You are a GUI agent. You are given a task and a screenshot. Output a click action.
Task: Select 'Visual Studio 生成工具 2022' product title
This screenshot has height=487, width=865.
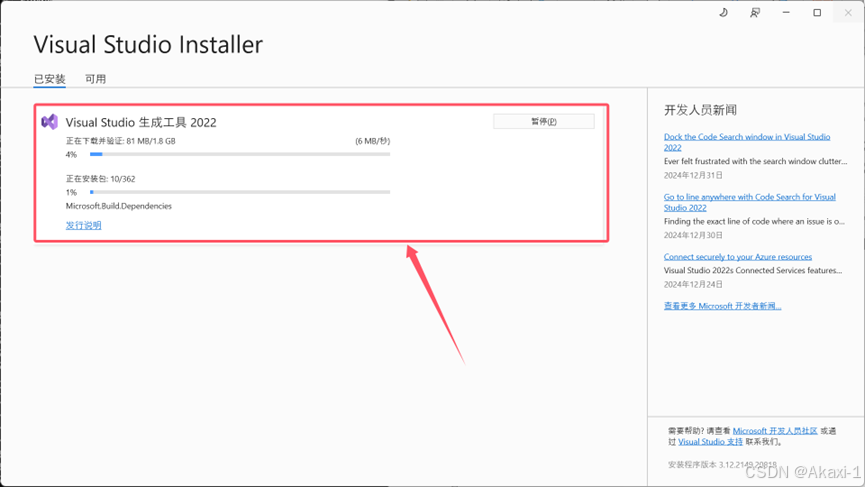click(141, 122)
